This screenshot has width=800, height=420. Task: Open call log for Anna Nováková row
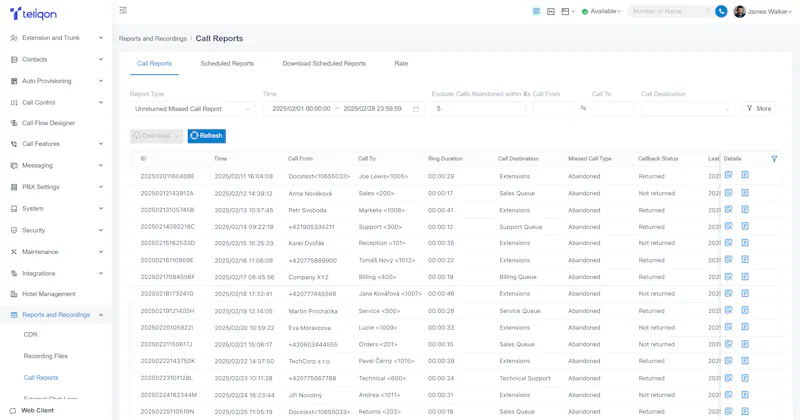tap(745, 192)
